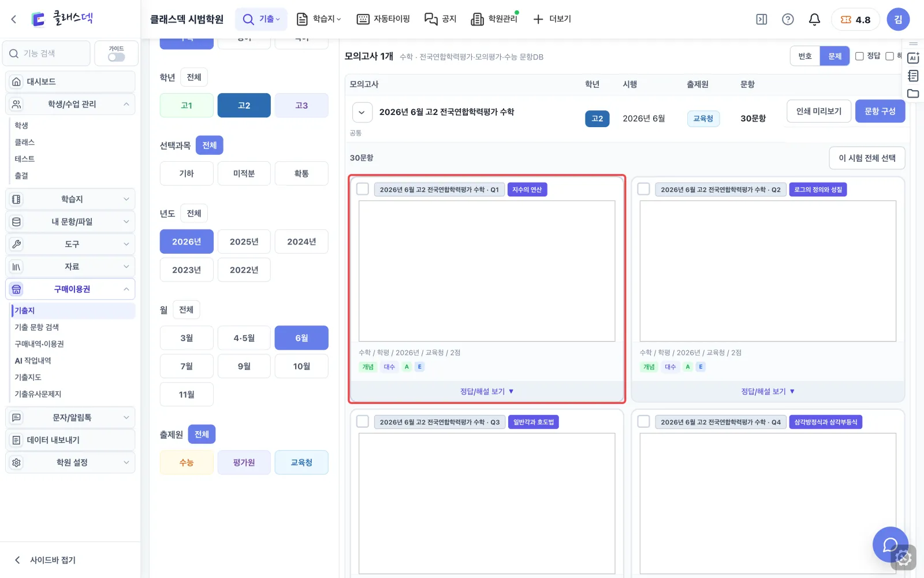Click the back arrow beside the logo

pos(14,19)
